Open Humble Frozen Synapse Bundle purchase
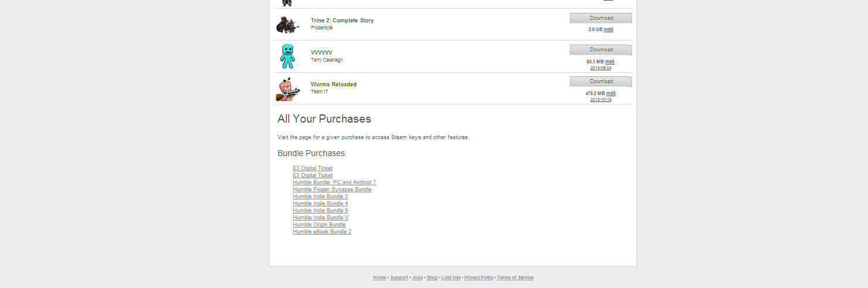868x288 pixels. tap(332, 189)
